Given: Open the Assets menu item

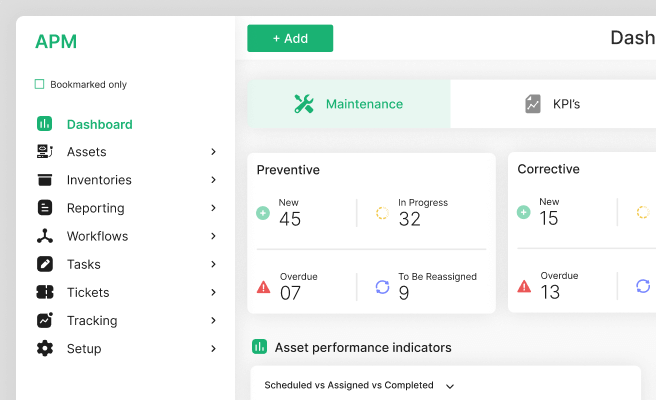Looking at the screenshot, I should click(87, 152).
